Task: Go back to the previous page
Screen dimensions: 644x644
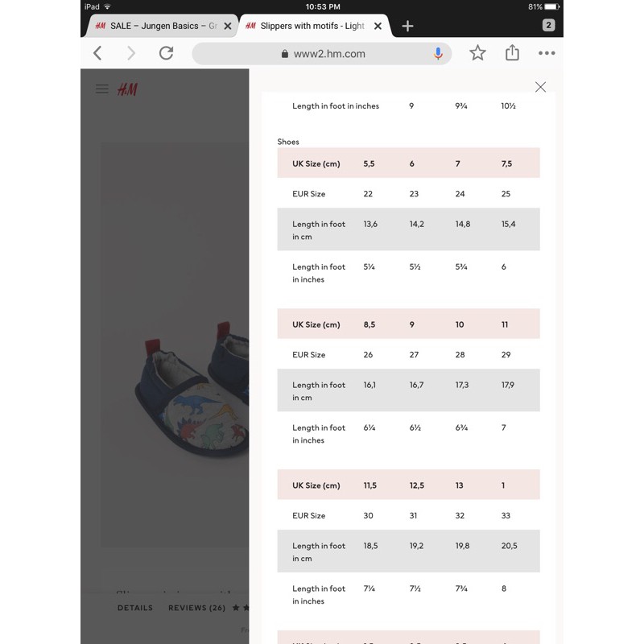Action: point(98,53)
